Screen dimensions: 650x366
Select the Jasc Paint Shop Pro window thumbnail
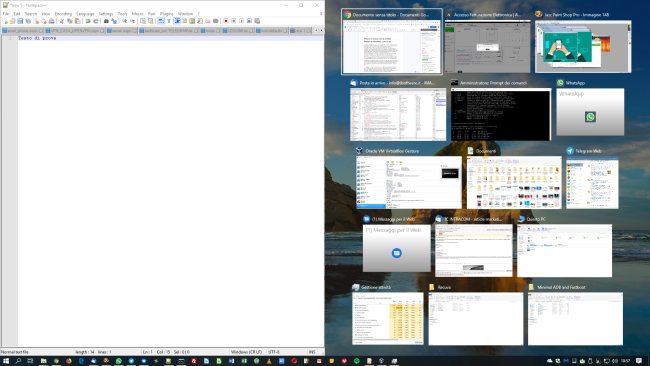click(x=583, y=46)
